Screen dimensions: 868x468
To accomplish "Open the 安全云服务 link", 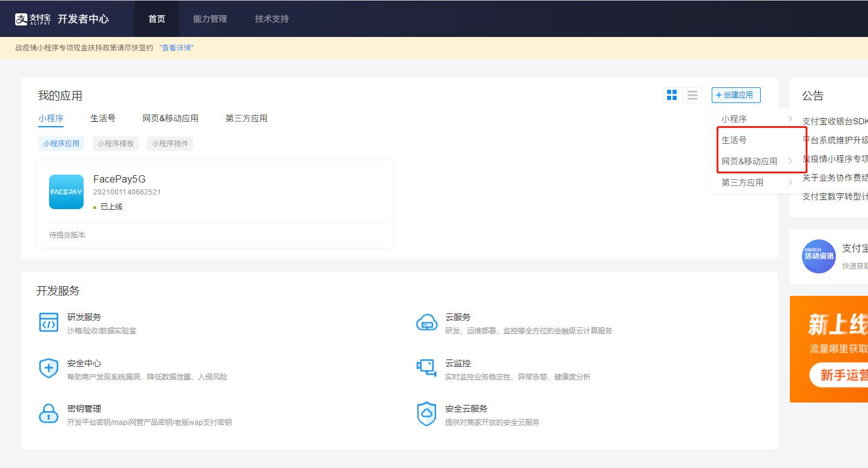I will (x=466, y=409).
